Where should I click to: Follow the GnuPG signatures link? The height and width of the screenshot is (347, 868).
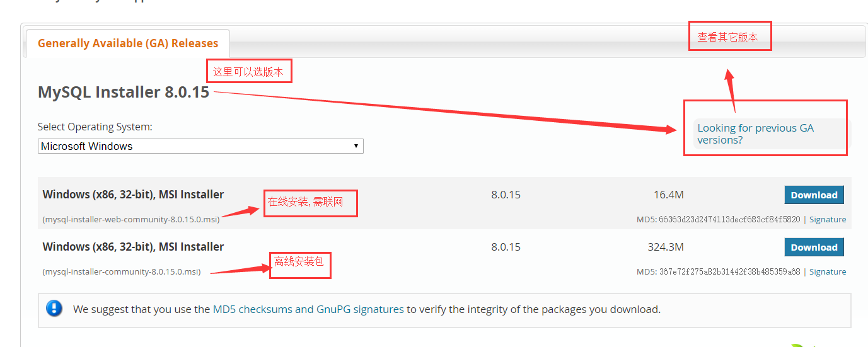[360, 309]
